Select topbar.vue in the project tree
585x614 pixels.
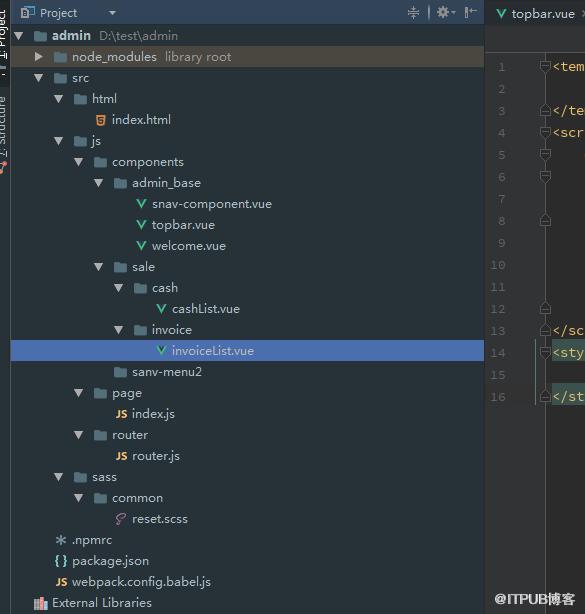pyautogui.click(x=183, y=225)
